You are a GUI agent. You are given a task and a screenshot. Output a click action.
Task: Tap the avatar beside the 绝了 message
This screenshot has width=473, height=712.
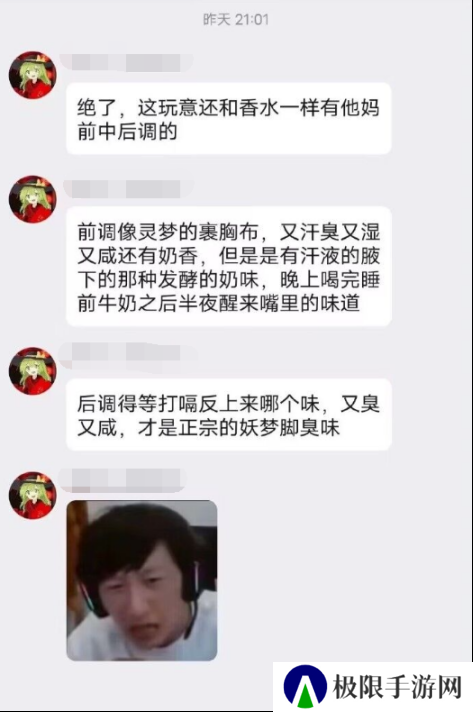click(x=33, y=75)
